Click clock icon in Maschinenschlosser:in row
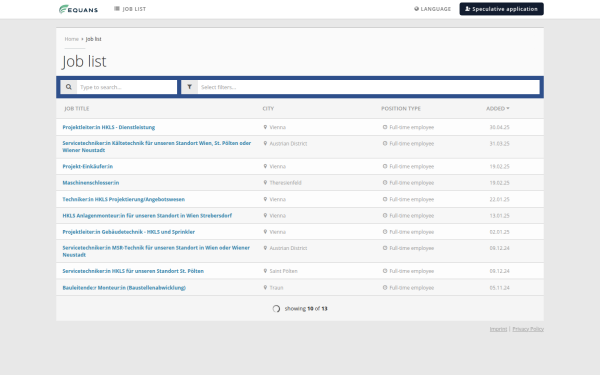 [385, 183]
